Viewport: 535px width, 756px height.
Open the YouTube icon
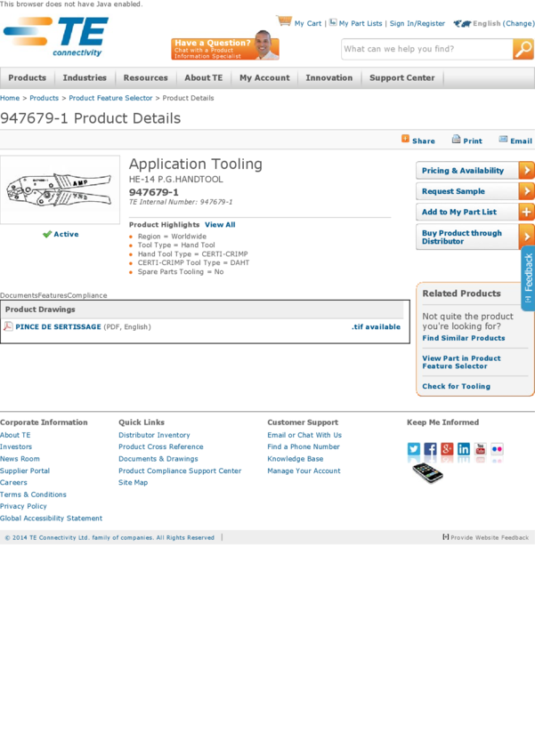[481, 449]
